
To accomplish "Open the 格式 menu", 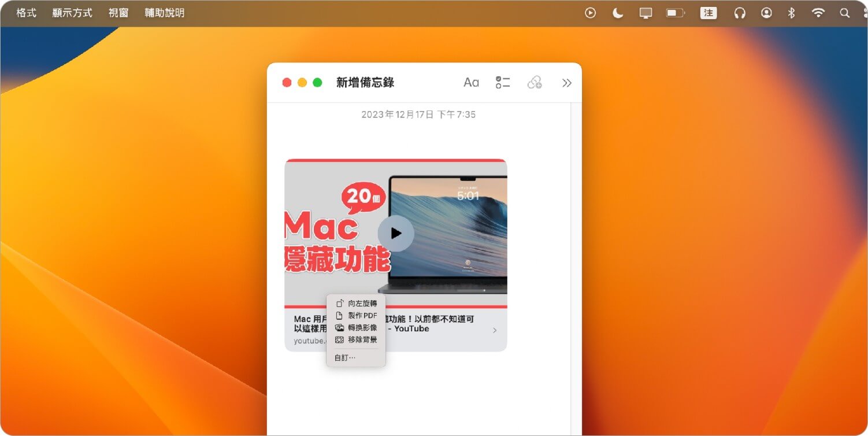I will coord(27,13).
